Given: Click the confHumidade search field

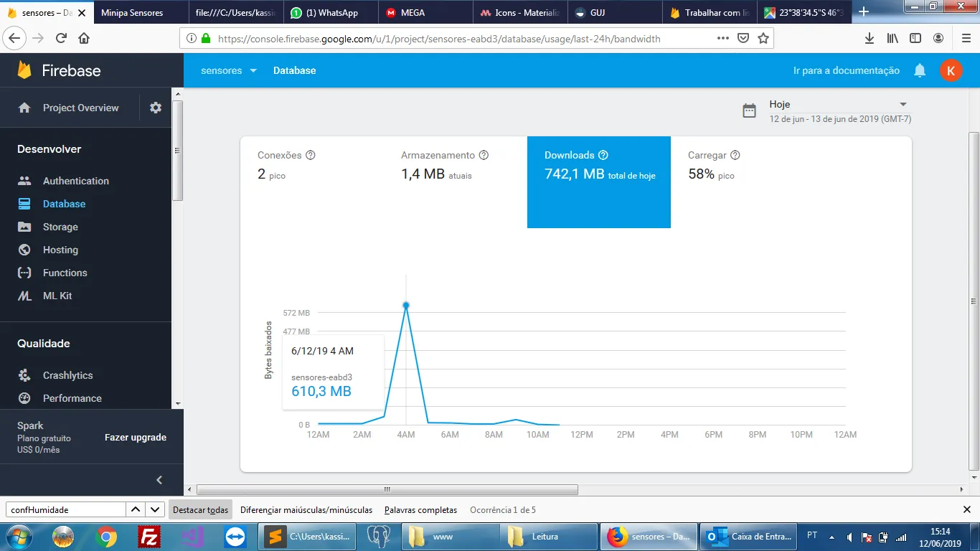Looking at the screenshot, I should point(65,510).
